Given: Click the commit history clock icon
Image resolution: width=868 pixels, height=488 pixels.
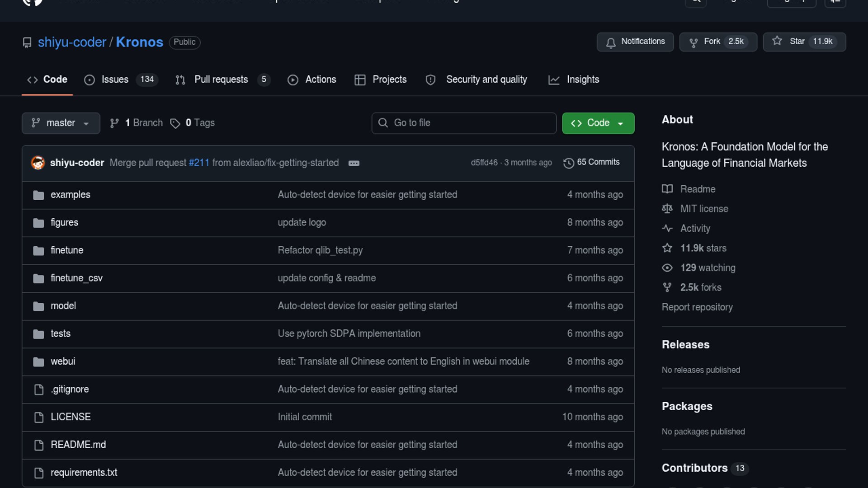Looking at the screenshot, I should pos(568,163).
